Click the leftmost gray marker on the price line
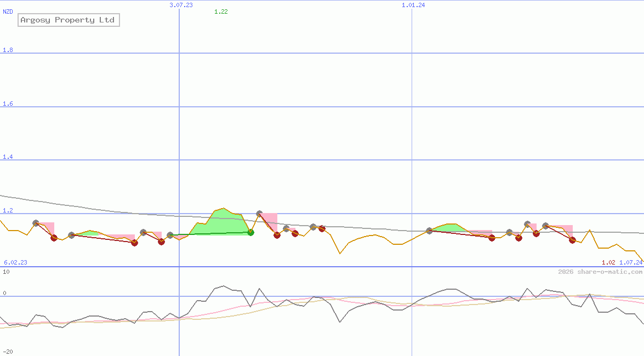This screenshot has width=644, height=356. 36,223
